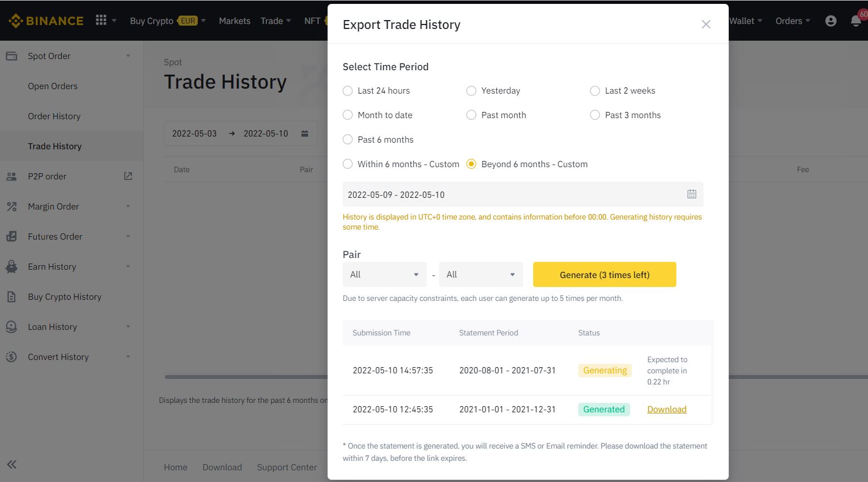The image size is (868, 482).
Task: Click the P2P order external link icon
Action: [x=128, y=176]
